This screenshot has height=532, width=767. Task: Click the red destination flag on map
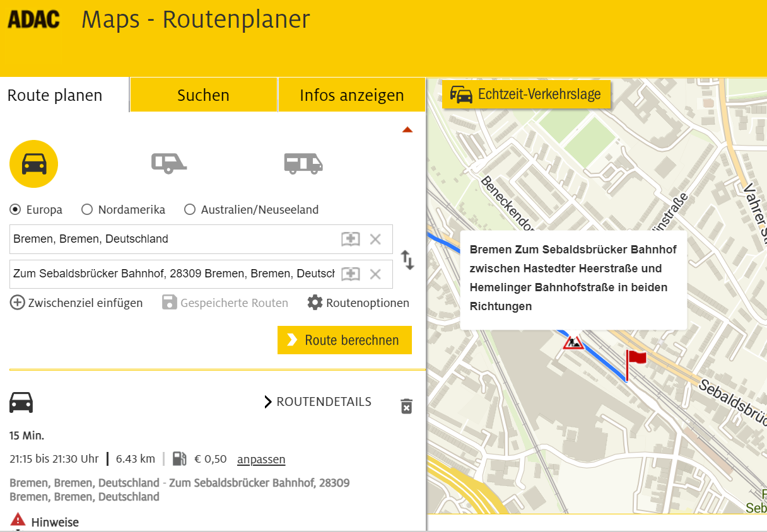pos(635,366)
